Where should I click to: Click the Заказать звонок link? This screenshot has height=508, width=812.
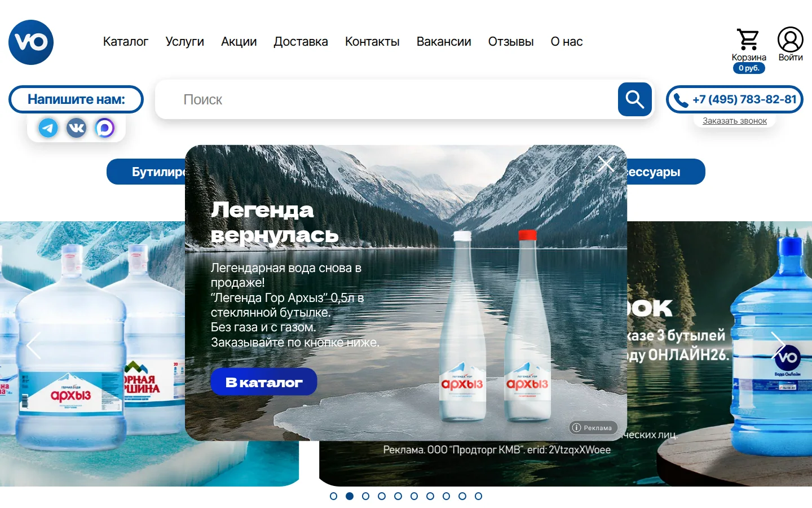(735, 121)
